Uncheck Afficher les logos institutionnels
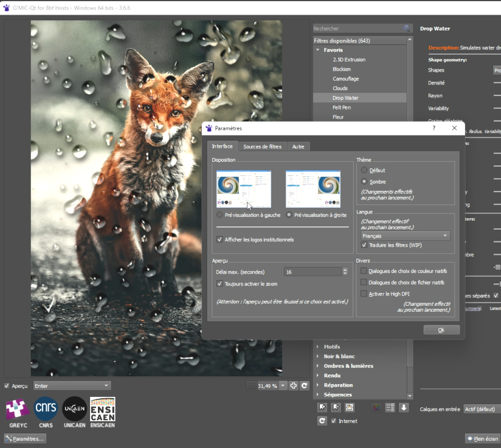The height and width of the screenshot is (448, 501). point(219,240)
